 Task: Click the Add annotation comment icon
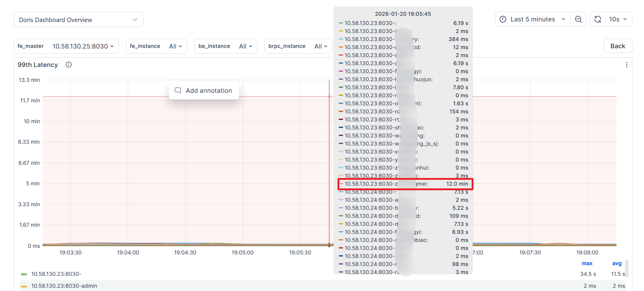[x=178, y=90]
